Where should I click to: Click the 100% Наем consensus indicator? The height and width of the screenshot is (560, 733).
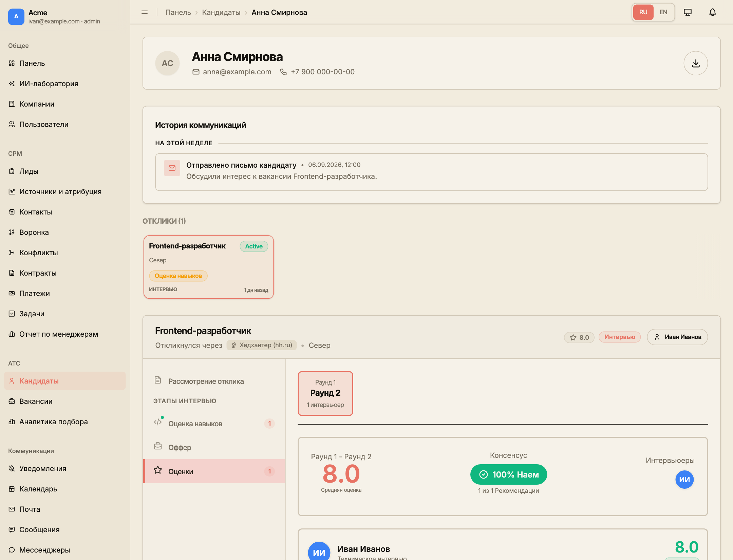pos(508,474)
